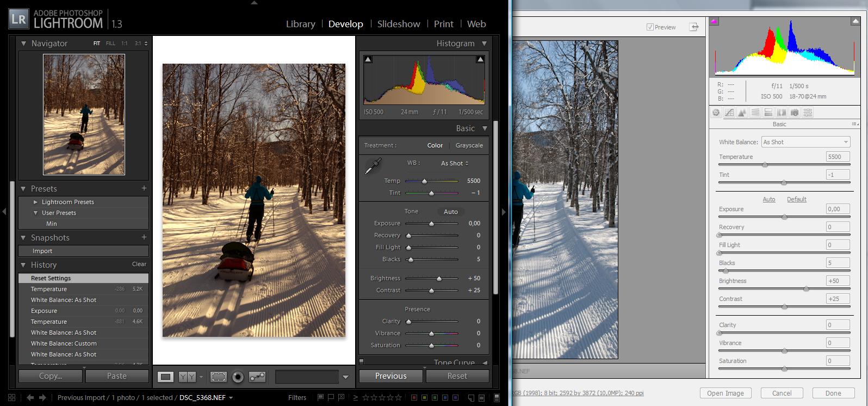The width and height of the screenshot is (868, 406).
Task: Switch to the Develop module
Action: click(346, 24)
